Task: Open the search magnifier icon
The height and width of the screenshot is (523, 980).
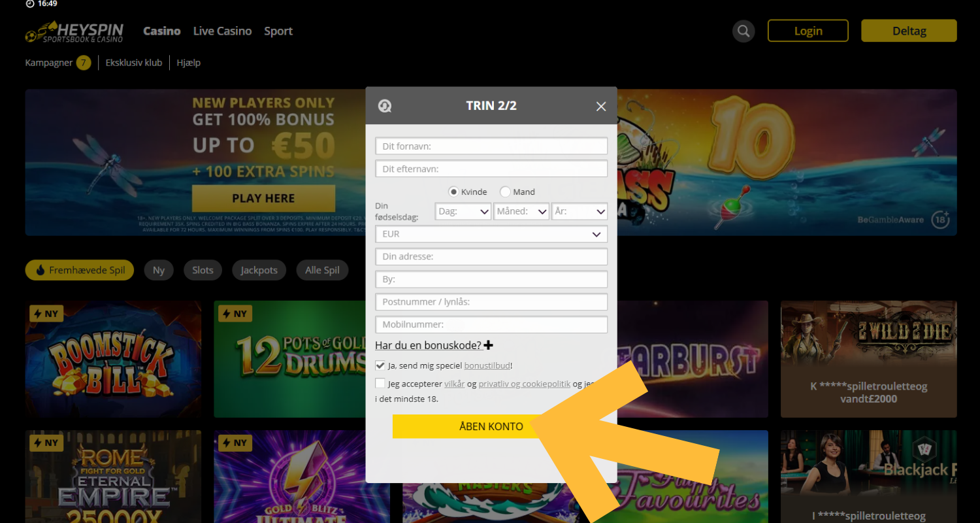Action: pos(743,31)
